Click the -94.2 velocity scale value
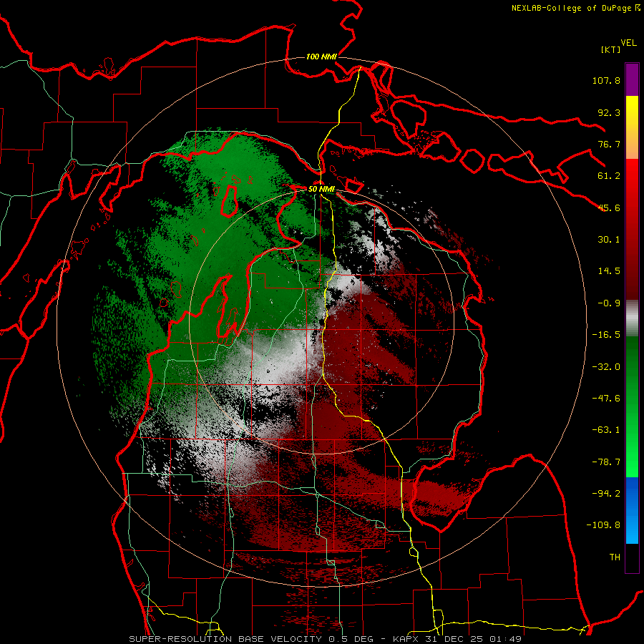Image resolution: width=644 pixels, height=644 pixels. pos(606,494)
